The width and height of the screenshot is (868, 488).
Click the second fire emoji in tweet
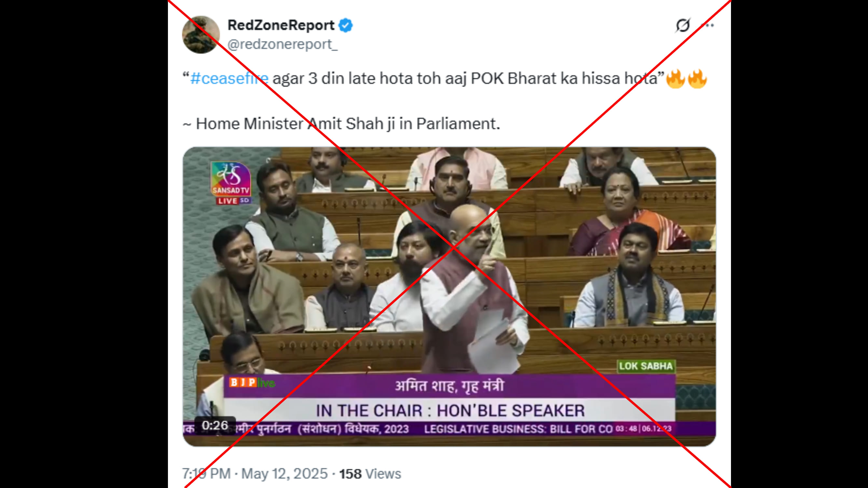point(697,78)
